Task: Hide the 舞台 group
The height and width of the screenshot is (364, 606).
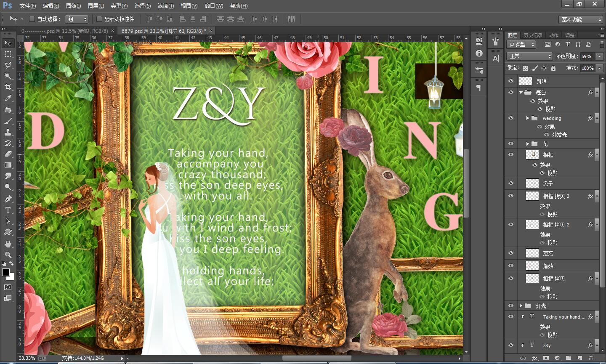Action: pos(511,92)
